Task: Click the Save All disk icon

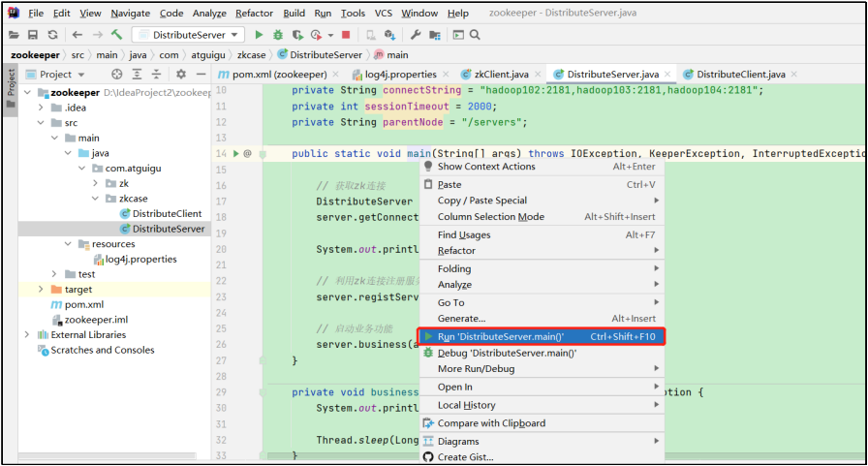Action: tap(32, 35)
